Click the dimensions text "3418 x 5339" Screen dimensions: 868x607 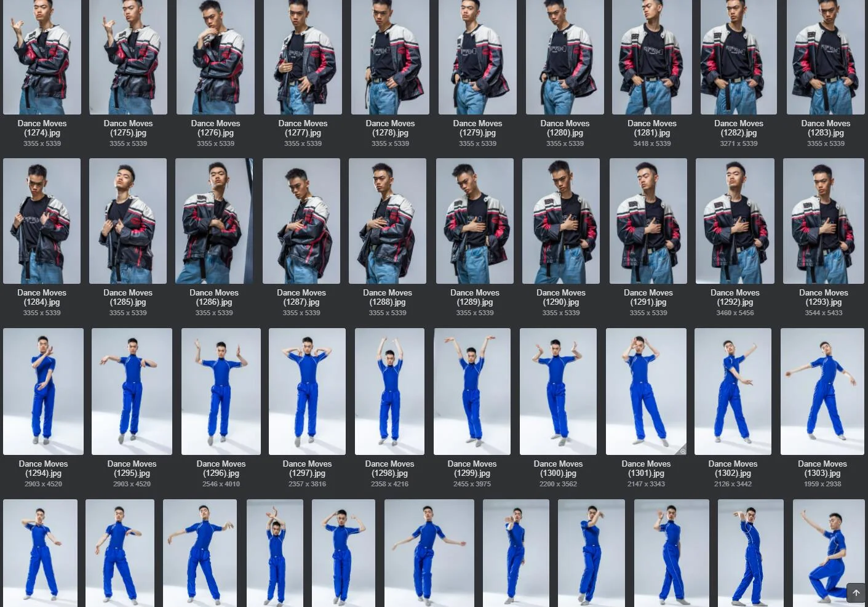coord(652,143)
